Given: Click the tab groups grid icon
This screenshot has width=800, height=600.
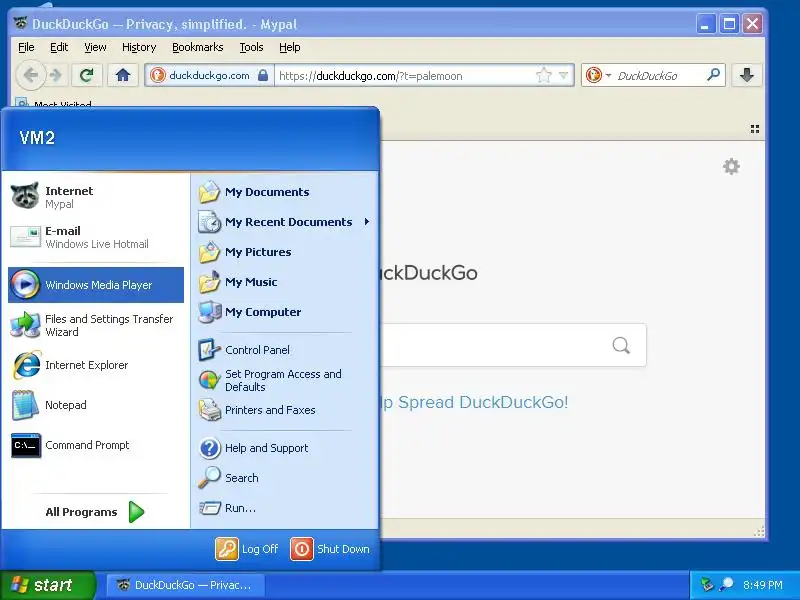Looking at the screenshot, I should (755, 129).
